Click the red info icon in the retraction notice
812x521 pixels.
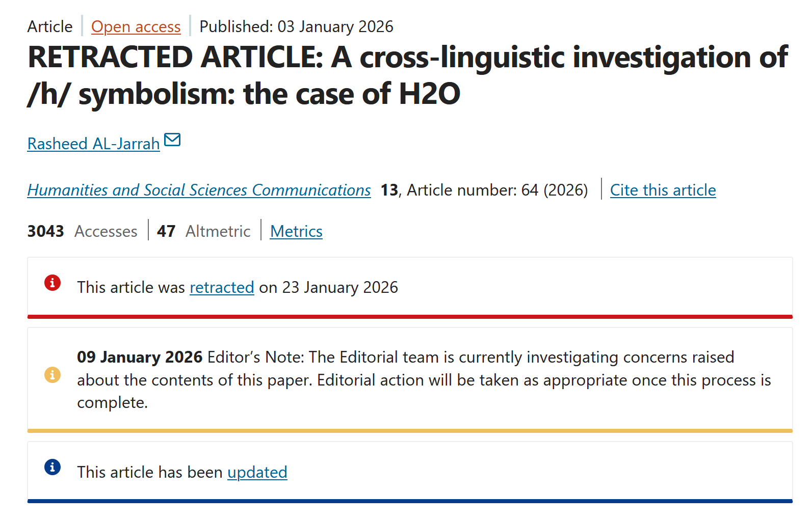[x=53, y=283]
